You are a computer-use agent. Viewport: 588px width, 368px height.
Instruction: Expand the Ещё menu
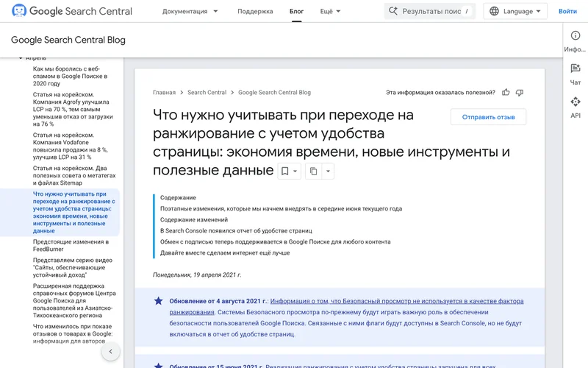point(330,11)
